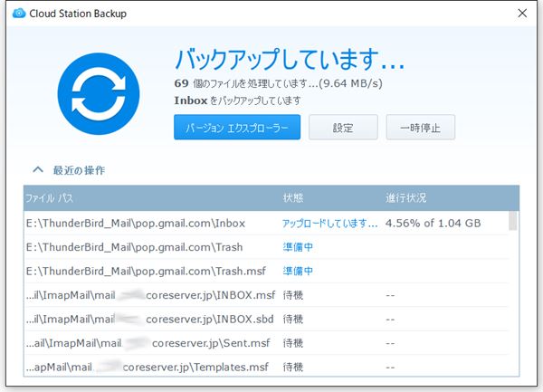Close the Cloud Station Backup window
The width and height of the screenshot is (543, 392).
(x=522, y=14)
